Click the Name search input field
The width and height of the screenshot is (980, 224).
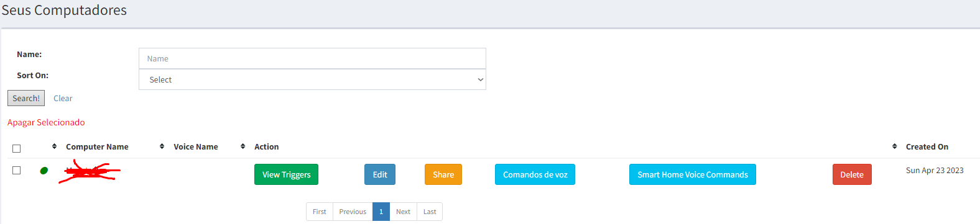pos(312,58)
